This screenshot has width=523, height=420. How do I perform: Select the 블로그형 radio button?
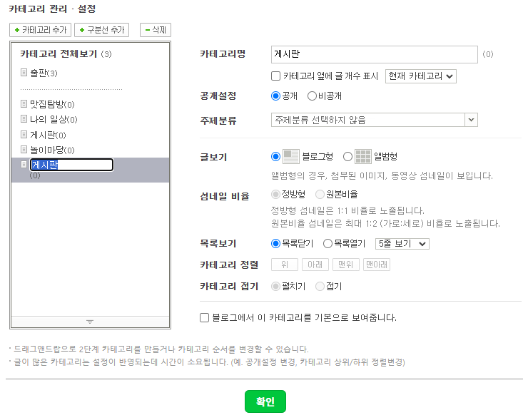275,157
